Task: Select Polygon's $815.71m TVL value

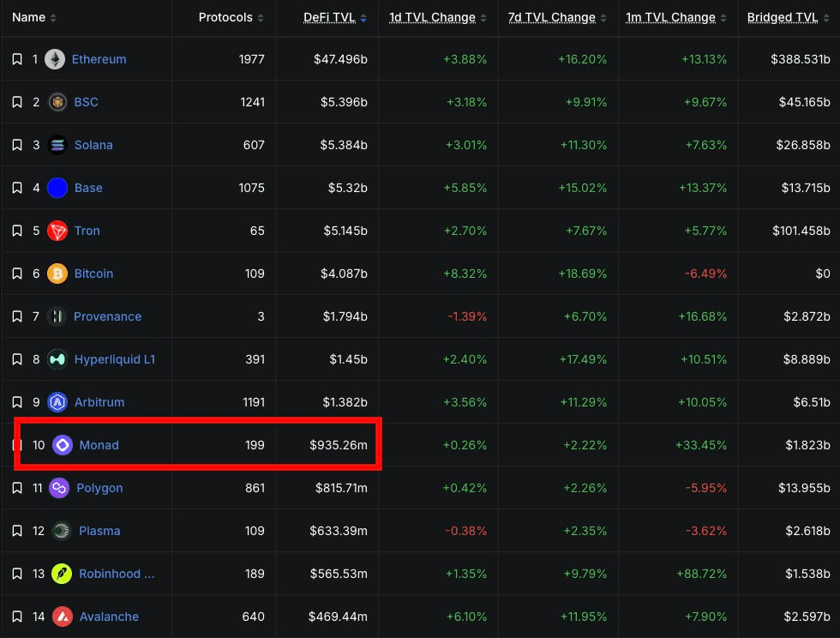Action: [x=342, y=488]
